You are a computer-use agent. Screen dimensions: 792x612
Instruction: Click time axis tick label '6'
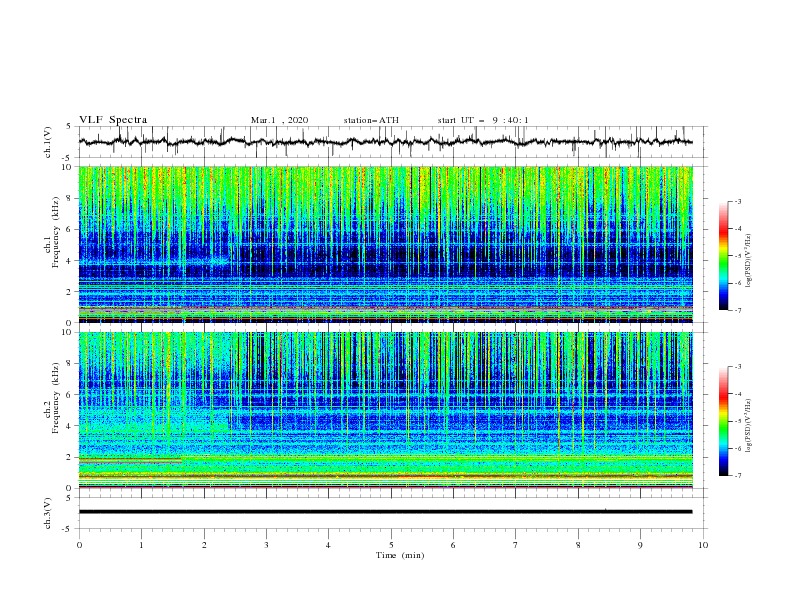[x=454, y=545]
